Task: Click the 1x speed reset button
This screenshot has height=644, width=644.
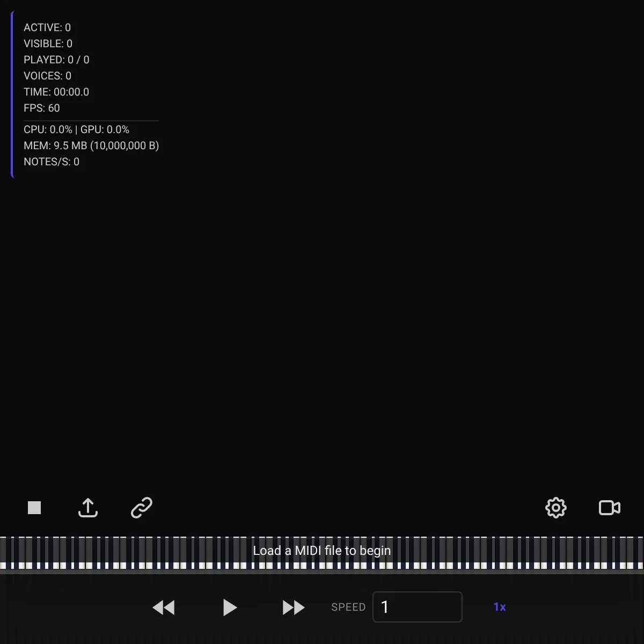Action: pos(500,607)
